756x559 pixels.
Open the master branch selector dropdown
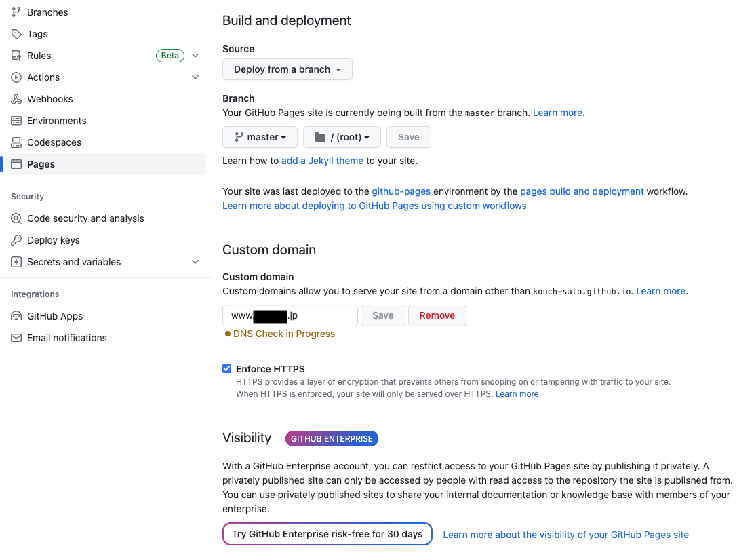coord(260,137)
